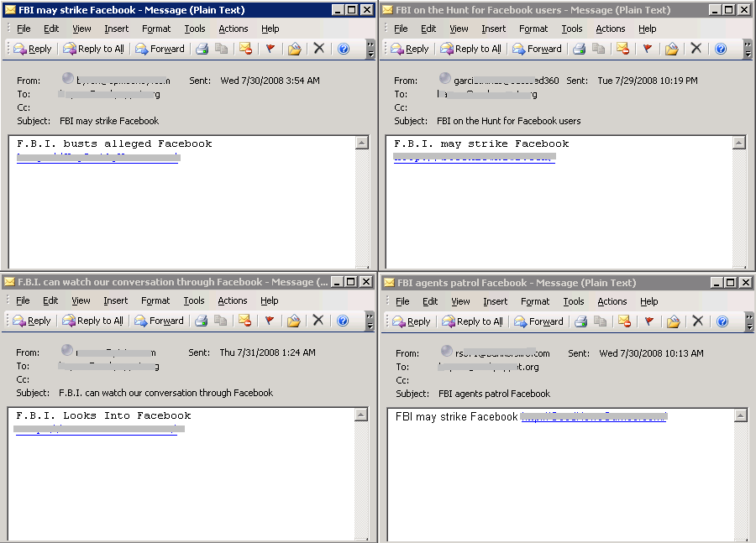Image resolution: width=756 pixels, height=543 pixels.
Task: Click subject line 'FBI agents patrol Facebook'
Action: 494,394
